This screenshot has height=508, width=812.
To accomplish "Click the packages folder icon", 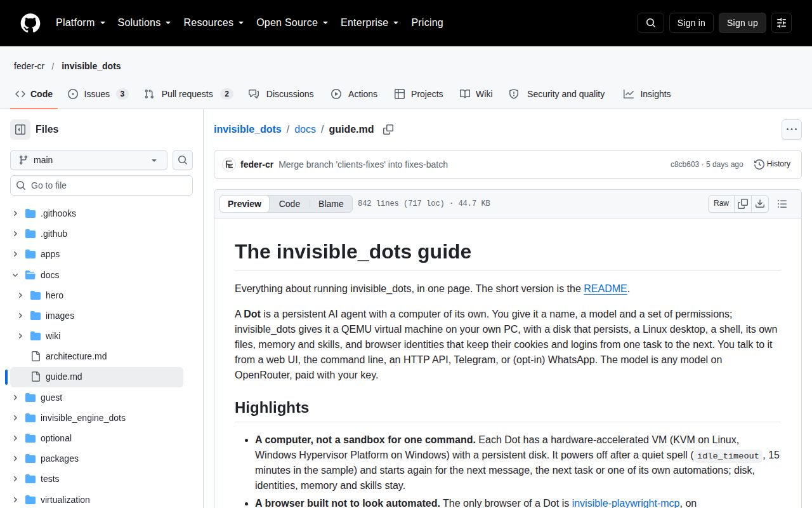I will 30,458.
